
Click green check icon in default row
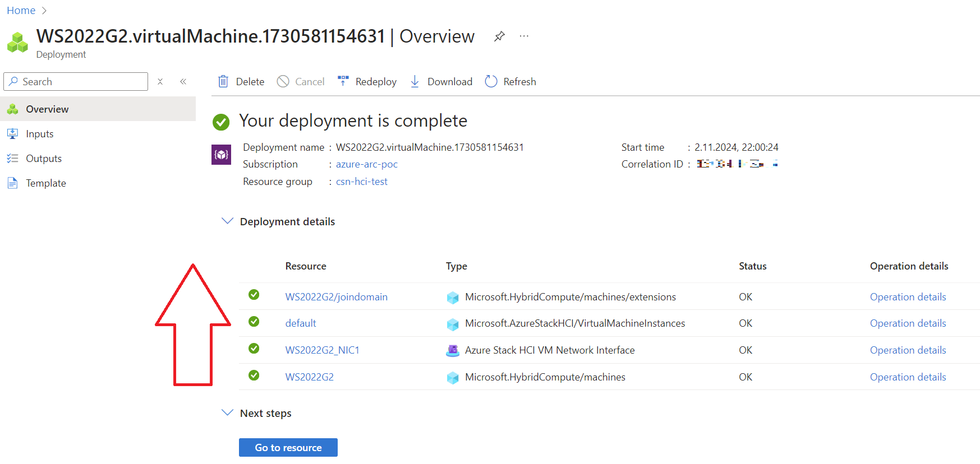(254, 322)
